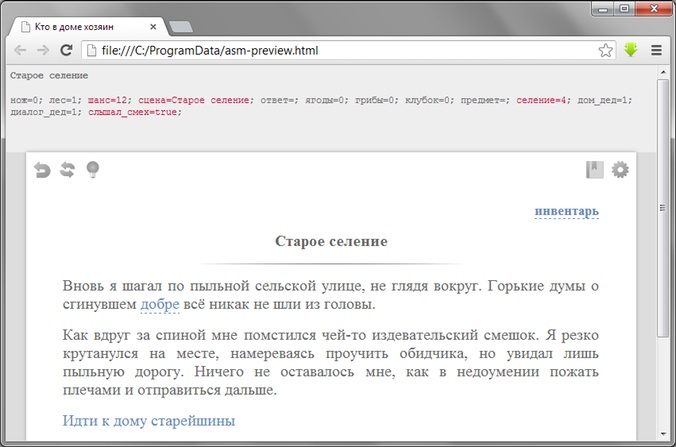Open the bookmark book icon

tap(595, 170)
